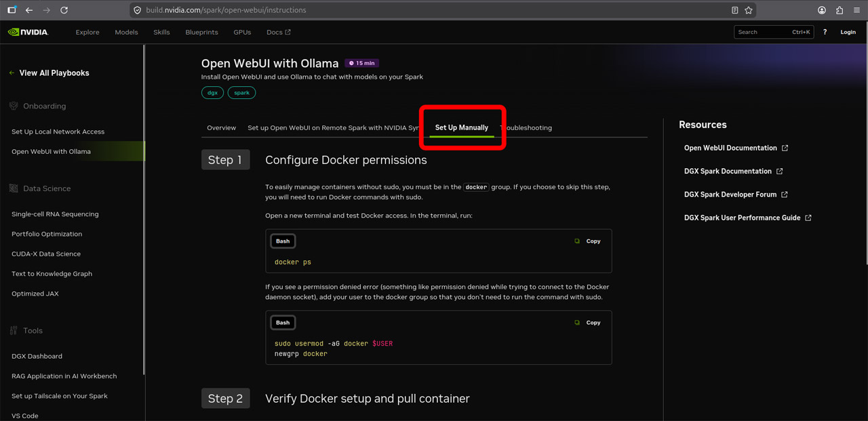Click the Step 2 label
868x421 pixels.
225,399
